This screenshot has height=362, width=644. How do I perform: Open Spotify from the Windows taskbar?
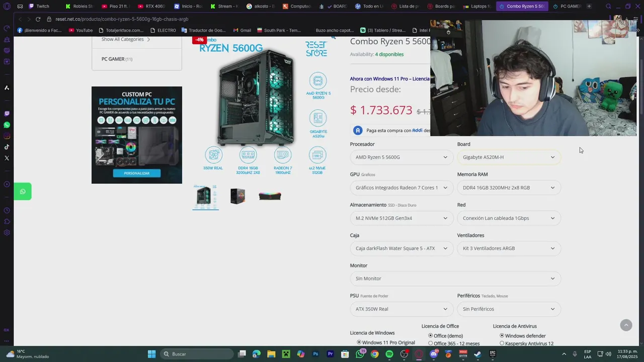pyautogui.click(x=389, y=354)
